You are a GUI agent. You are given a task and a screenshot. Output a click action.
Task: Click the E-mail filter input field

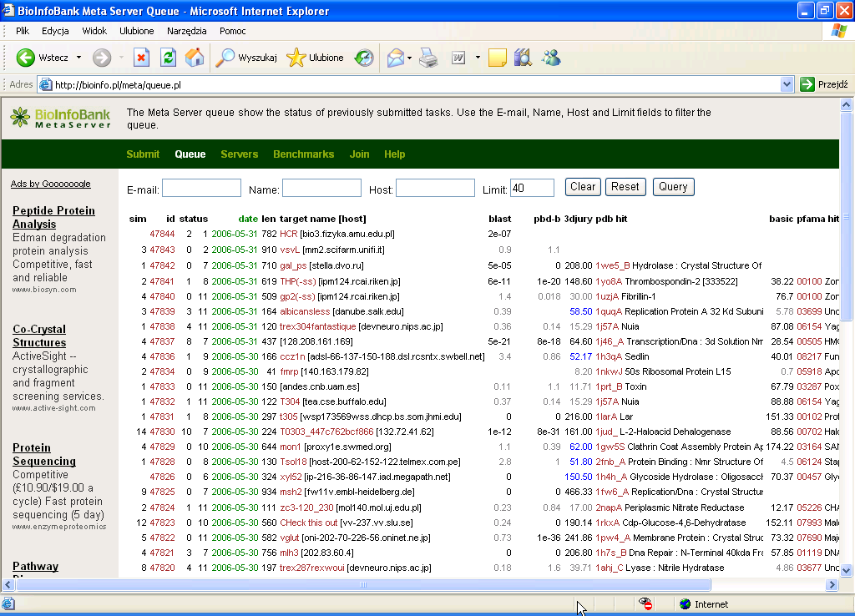[201, 188]
